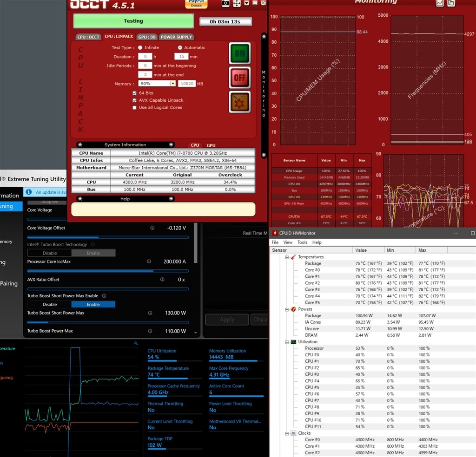This screenshot has width=476, height=457.
Task: Switch to the POWER SUPPLY tab
Action: pos(176,37)
